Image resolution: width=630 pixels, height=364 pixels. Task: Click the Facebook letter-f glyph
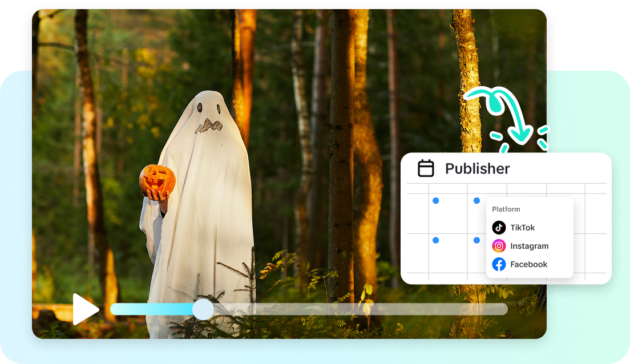point(499,264)
